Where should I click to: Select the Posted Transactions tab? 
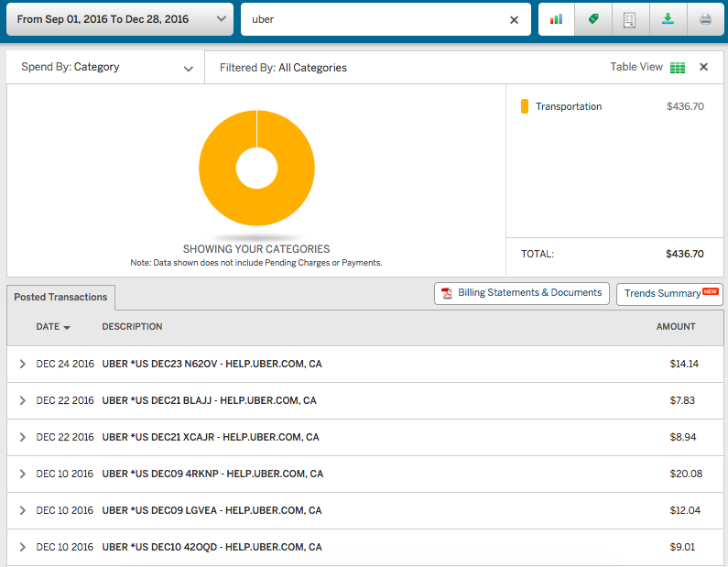click(x=60, y=297)
